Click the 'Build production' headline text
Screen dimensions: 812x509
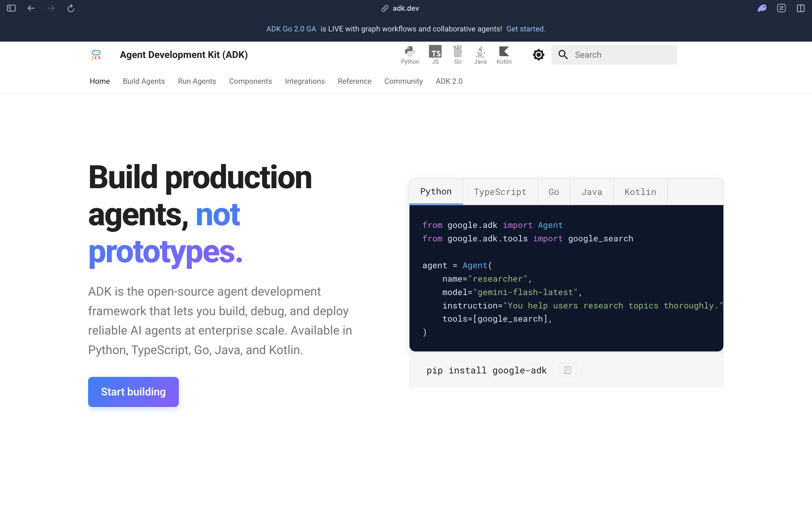pos(200,177)
